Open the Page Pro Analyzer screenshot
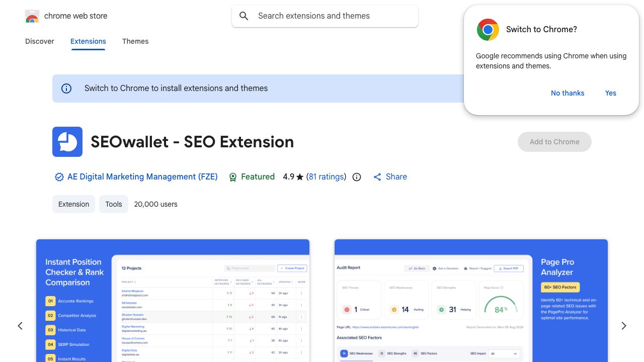Image resolution: width=644 pixels, height=362 pixels. (x=471, y=301)
